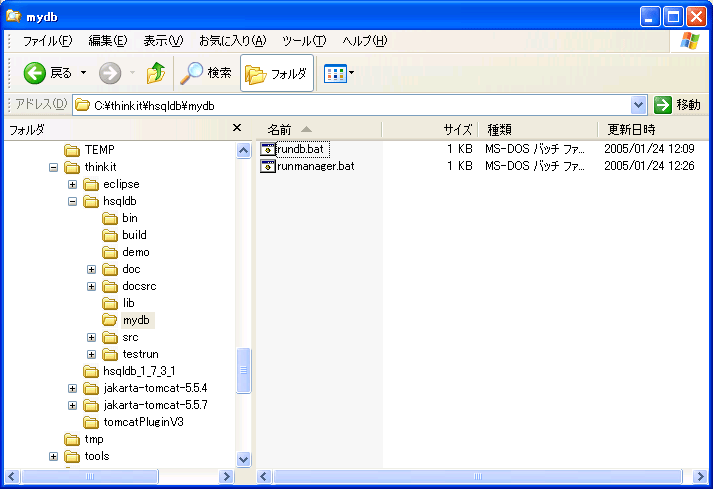Select the rundb.bat file icon
The height and width of the screenshot is (489, 713).
[x=268, y=149]
